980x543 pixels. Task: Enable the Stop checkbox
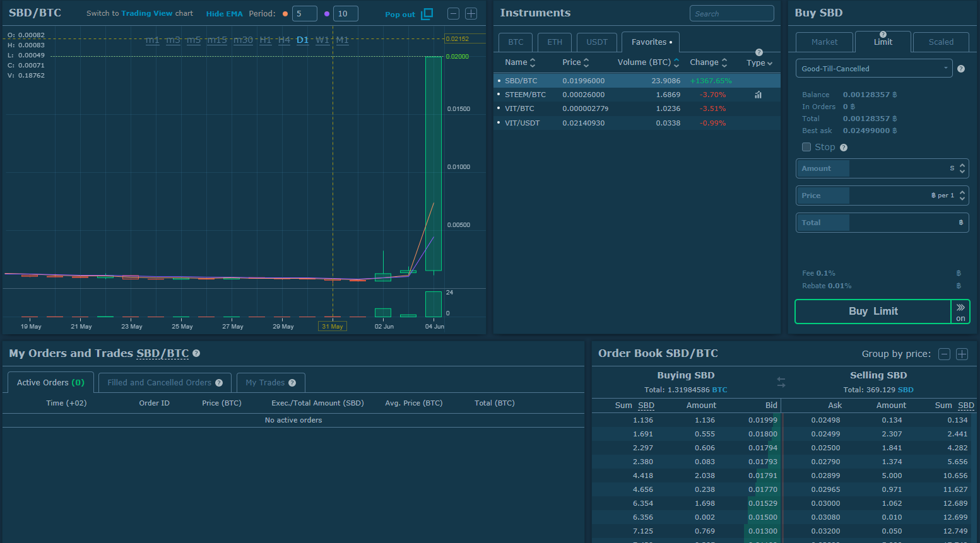coord(806,147)
